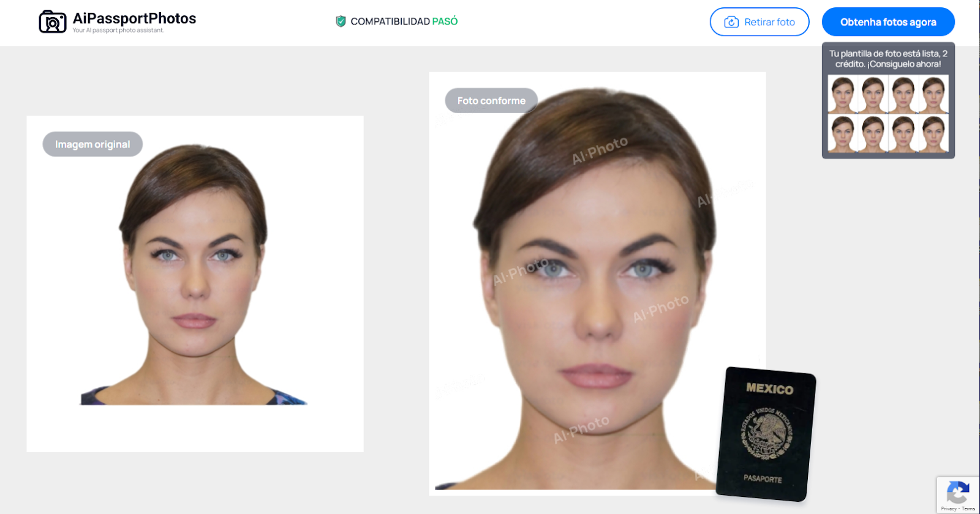
Task: Click the reCAPTCHA badge icon
Action: click(957, 492)
